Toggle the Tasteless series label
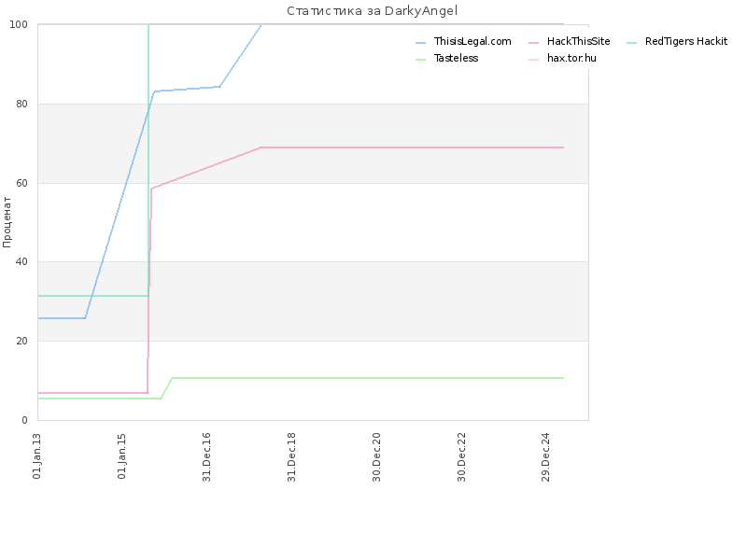 pos(456,58)
